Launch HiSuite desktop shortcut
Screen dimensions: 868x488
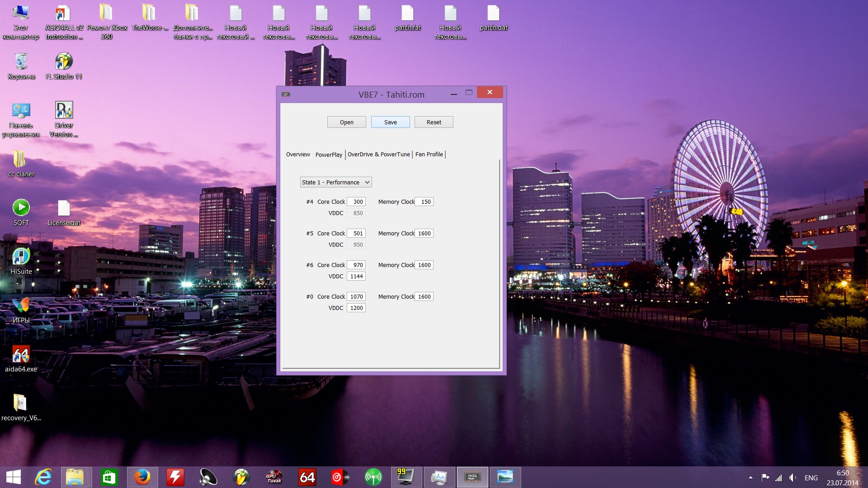pyautogui.click(x=21, y=257)
